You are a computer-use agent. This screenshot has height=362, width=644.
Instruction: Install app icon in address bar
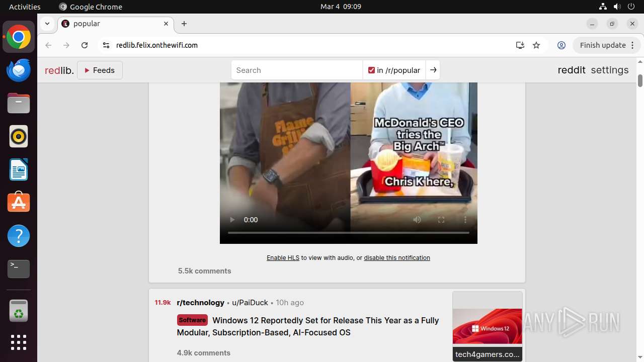point(520,45)
